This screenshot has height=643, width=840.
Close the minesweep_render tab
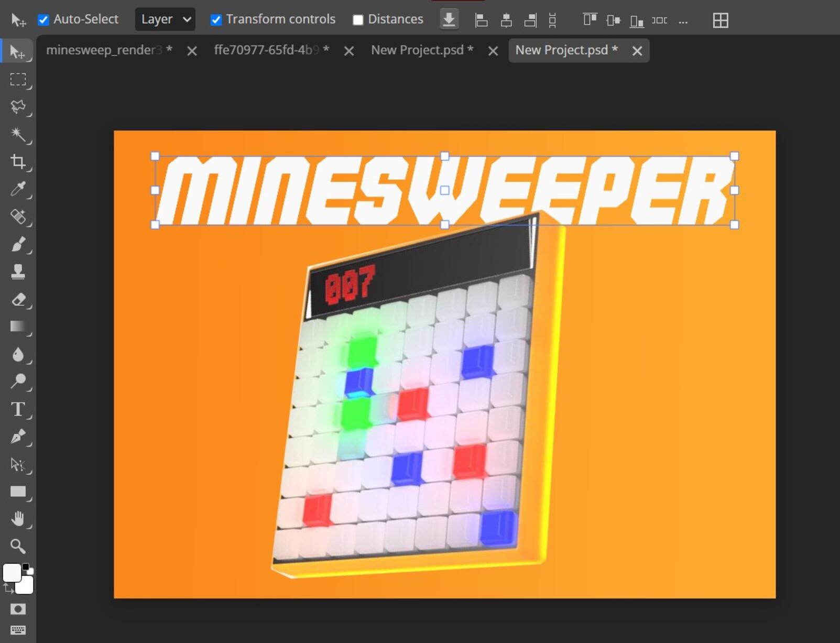point(192,51)
